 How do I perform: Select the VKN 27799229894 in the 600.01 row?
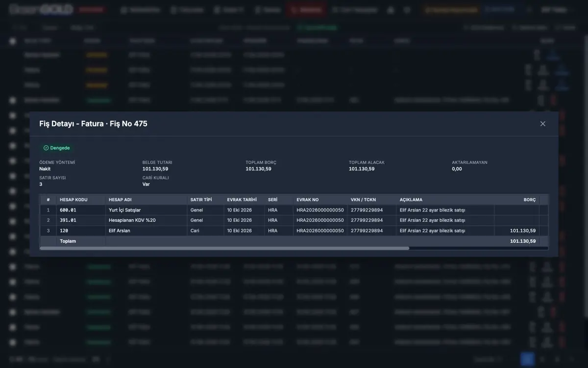tap(367, 210)
